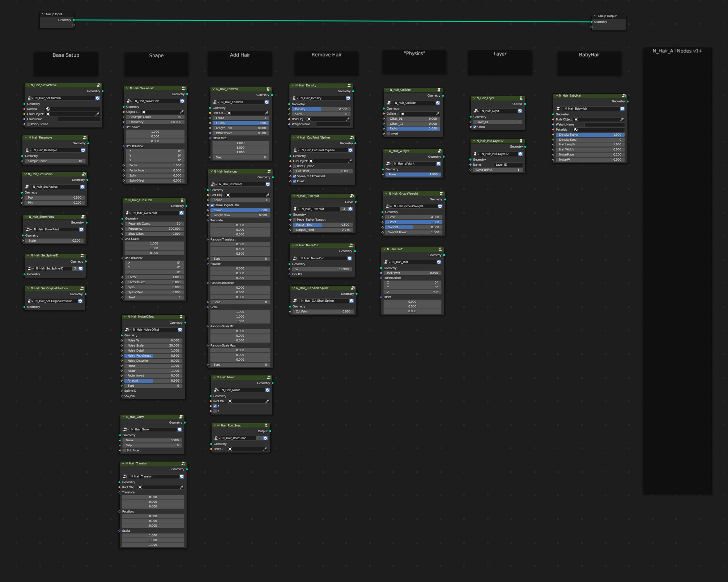
Task: Uncheck X axis in N_Hair_Mirror node
Action: point(215,406)
